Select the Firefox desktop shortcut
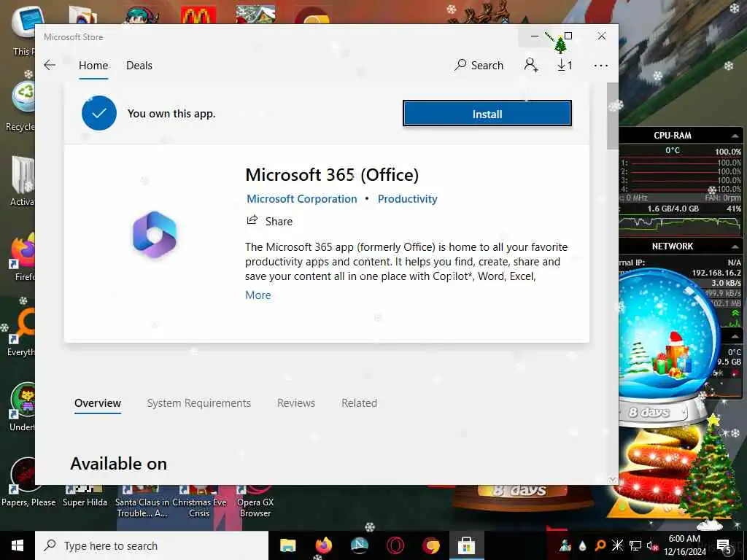The width and height of the screenshot is (747, 560). tap(21, 257)
